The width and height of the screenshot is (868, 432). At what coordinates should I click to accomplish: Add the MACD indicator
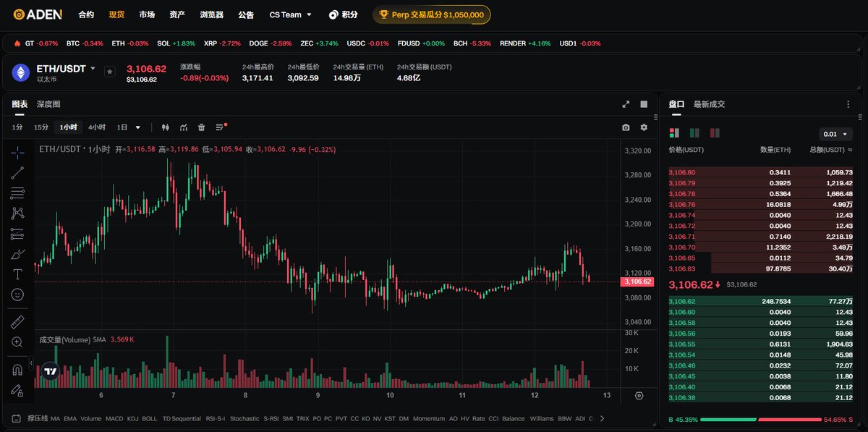click(x=114, y=418)
